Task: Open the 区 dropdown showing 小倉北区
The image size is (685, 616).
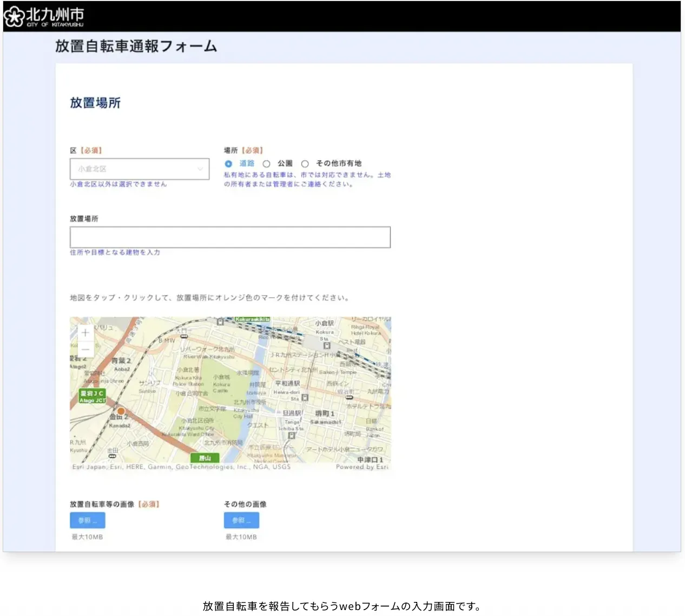Action: click(140, 169)
